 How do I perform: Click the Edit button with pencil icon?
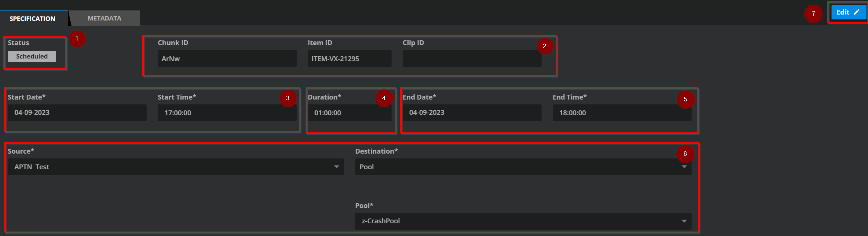click(x=848, y=12)
